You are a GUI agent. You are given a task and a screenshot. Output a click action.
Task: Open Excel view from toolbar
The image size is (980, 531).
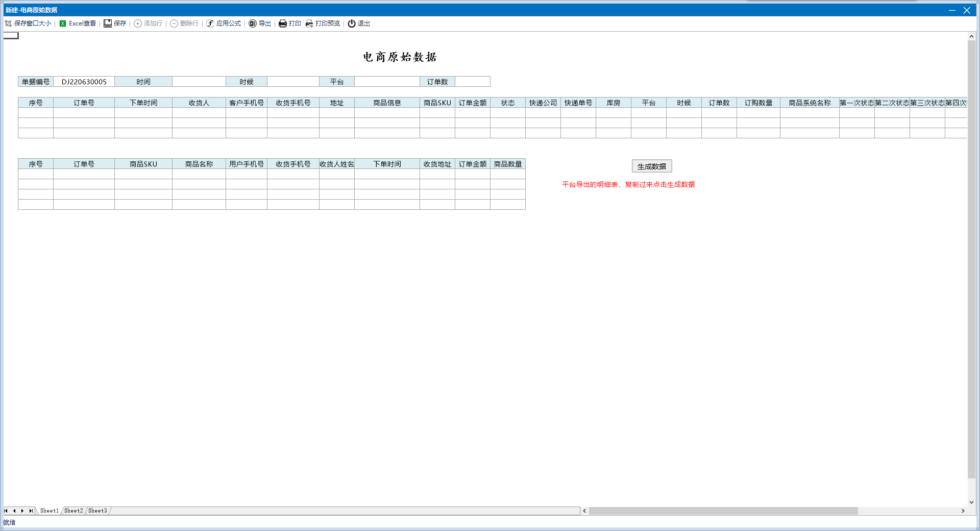point(63,23)
